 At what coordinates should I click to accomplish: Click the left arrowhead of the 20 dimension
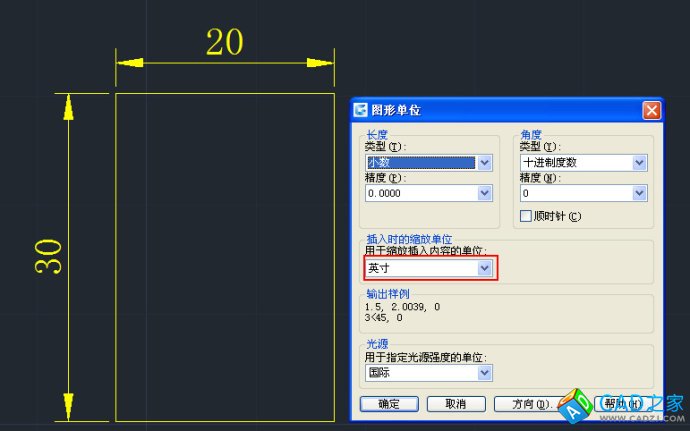coord(125,63)
